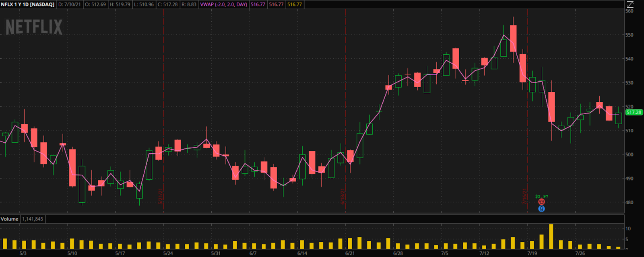The image size is (644, 257).
Task: Click the 480 price axis label
Action: click(x=629, y=203)
